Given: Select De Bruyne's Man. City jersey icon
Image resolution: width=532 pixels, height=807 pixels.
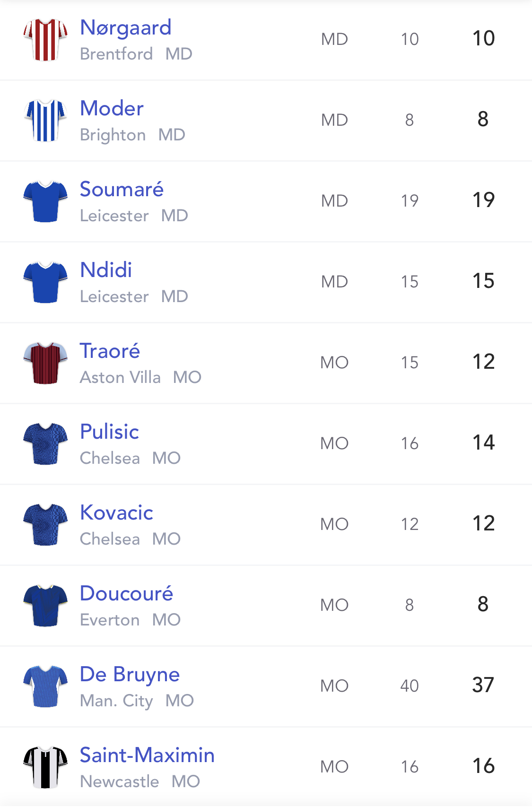Looking at the screenshot, I should pos(45,686).
